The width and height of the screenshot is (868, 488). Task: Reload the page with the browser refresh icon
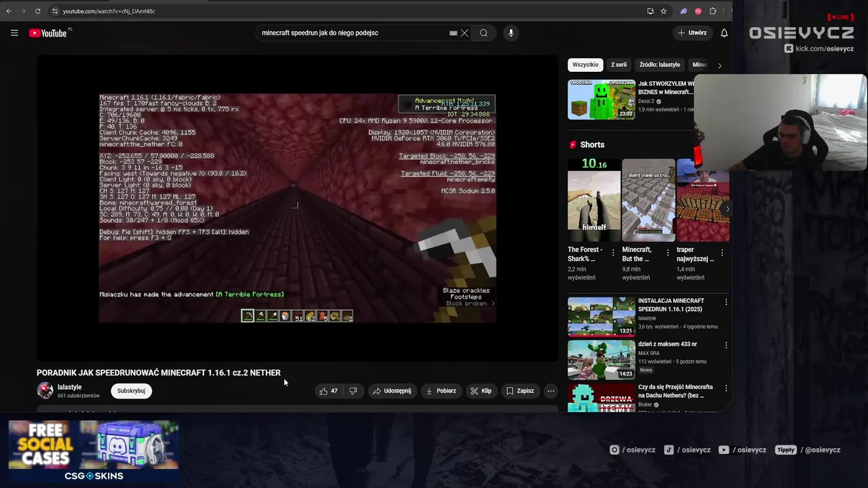37,11
